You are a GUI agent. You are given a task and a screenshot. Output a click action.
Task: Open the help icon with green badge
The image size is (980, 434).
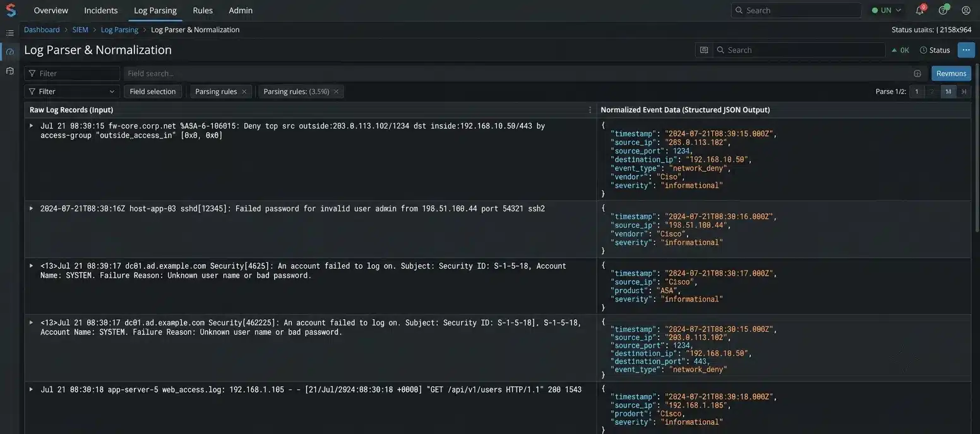click(943, 10)
